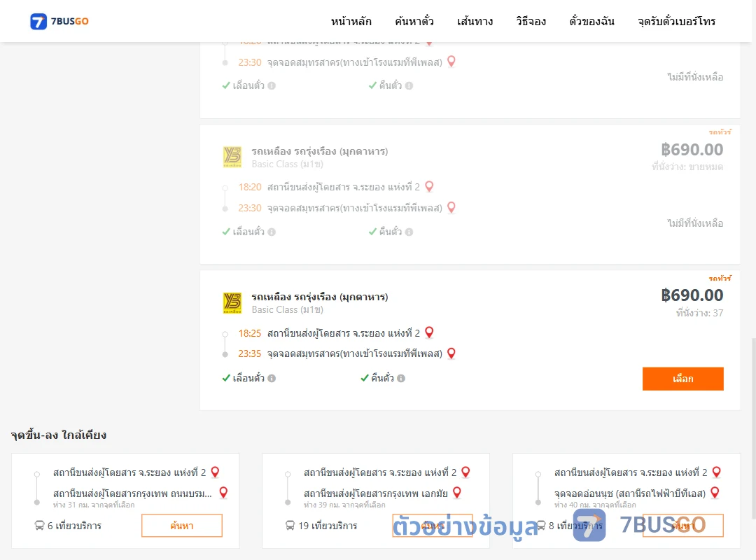Click map pin of Rayong station in On Nut card
The image size is (756, 560).
(717, 472)
